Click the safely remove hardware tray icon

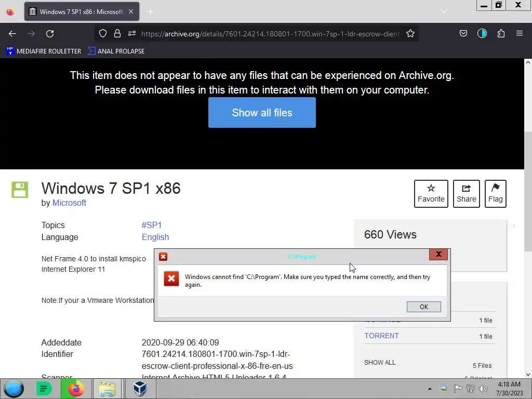click(x=444, y=389)
